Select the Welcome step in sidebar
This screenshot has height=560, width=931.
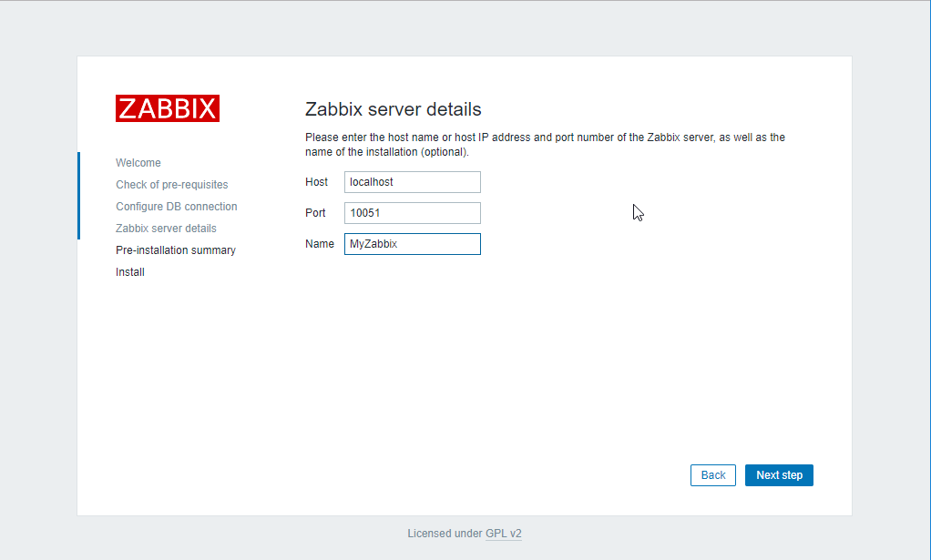(x=138, y=163)
